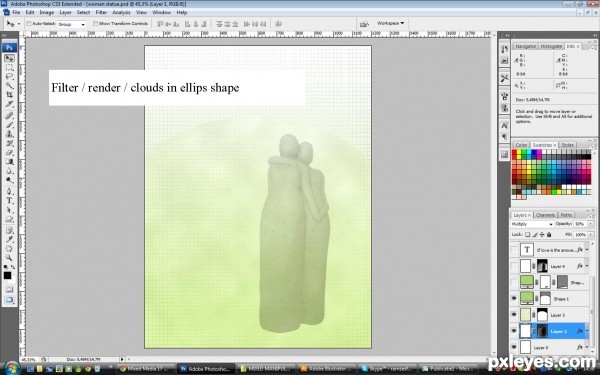This screenshot has height=375, width=600.
Task: Open Auto-Select Group dropdown
Action: point(72,24)
